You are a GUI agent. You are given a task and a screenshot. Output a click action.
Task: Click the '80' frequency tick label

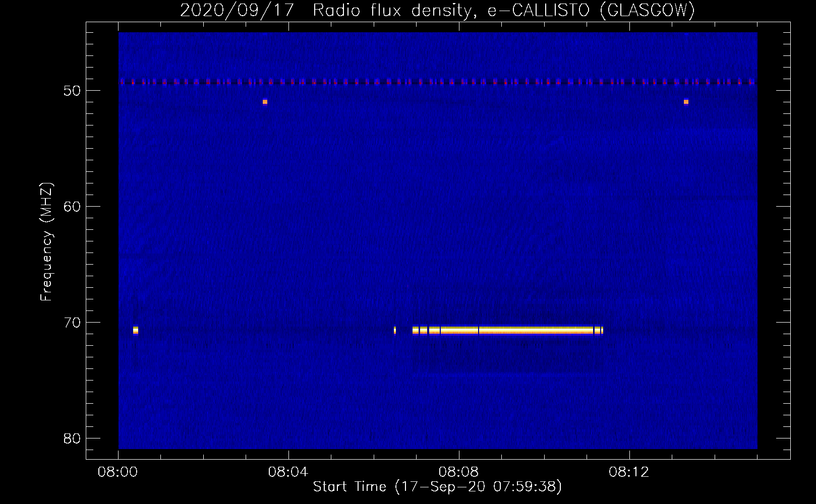point(73,438)
